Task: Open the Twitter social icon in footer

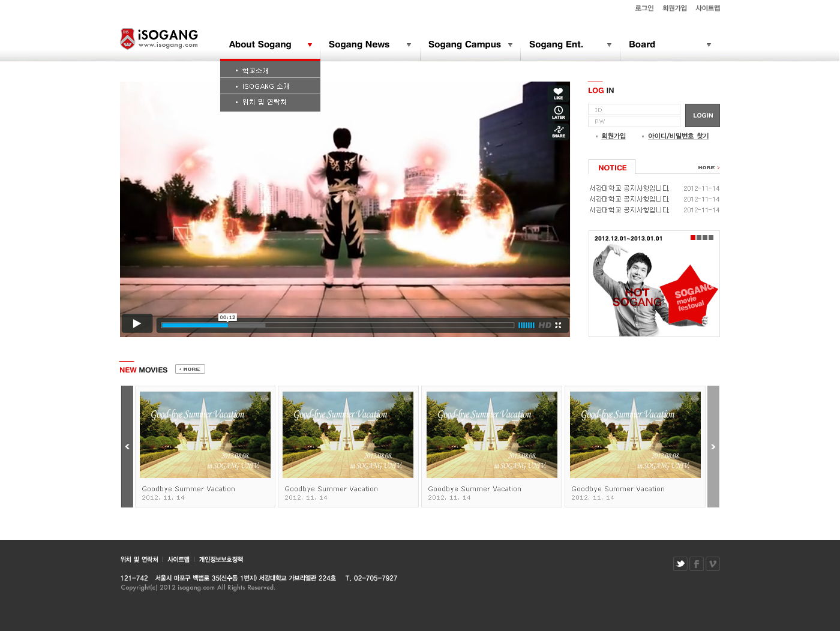Action: [x=680, y=564]
